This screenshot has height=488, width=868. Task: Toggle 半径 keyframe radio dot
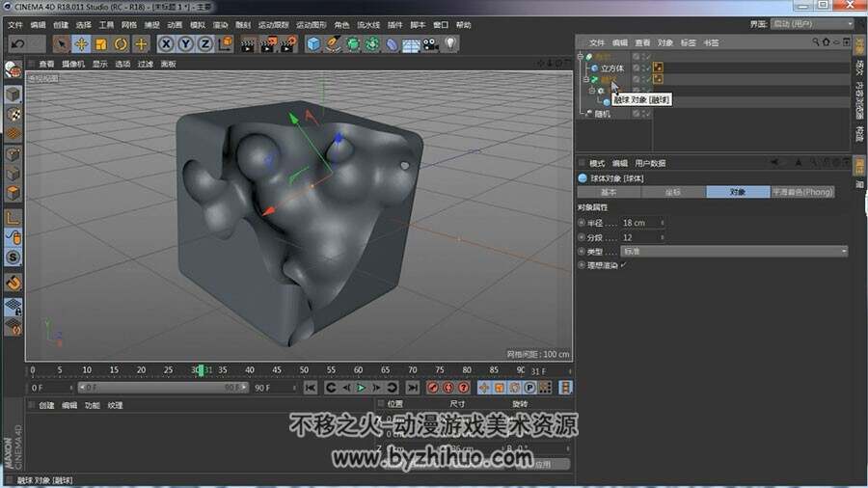point(582,223)
